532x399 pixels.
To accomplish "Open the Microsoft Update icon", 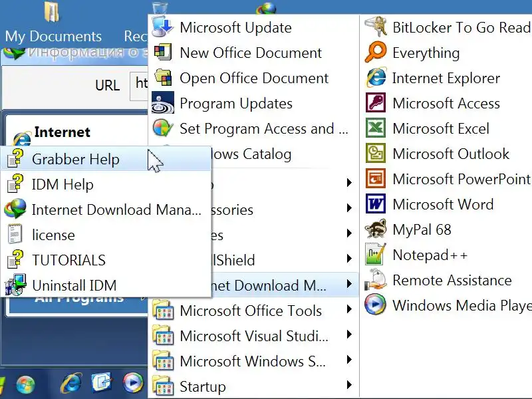I will 162,27.
